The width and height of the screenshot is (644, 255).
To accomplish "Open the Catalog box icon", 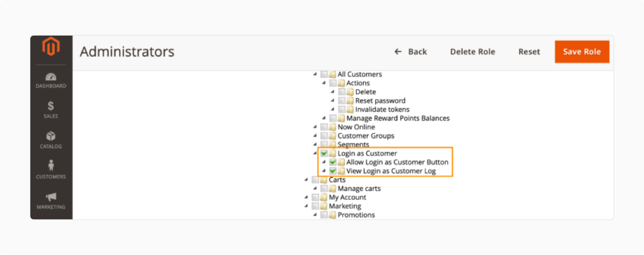I will 51,136.
